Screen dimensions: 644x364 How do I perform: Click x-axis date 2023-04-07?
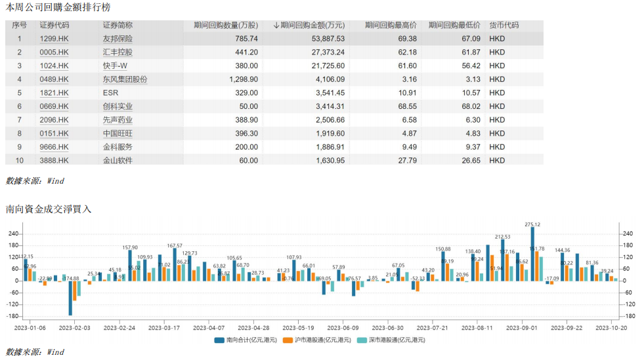point(209,329)
